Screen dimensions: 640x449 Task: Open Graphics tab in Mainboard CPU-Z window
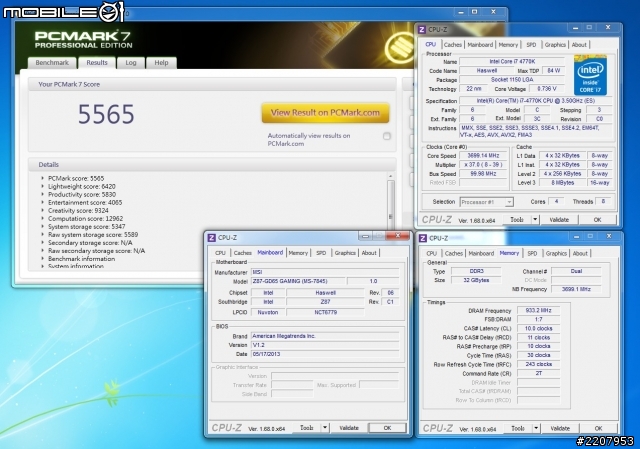345,253
